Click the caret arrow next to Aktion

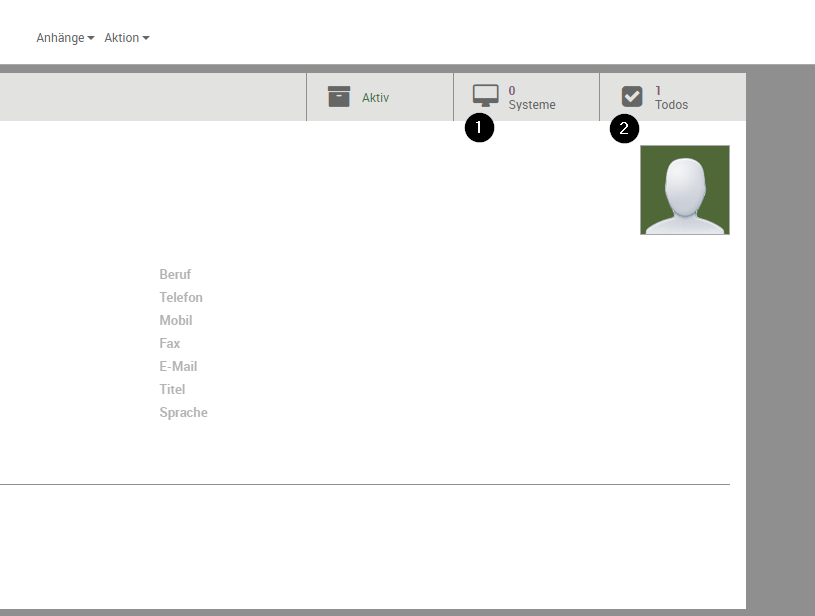(x=146, y=39)
